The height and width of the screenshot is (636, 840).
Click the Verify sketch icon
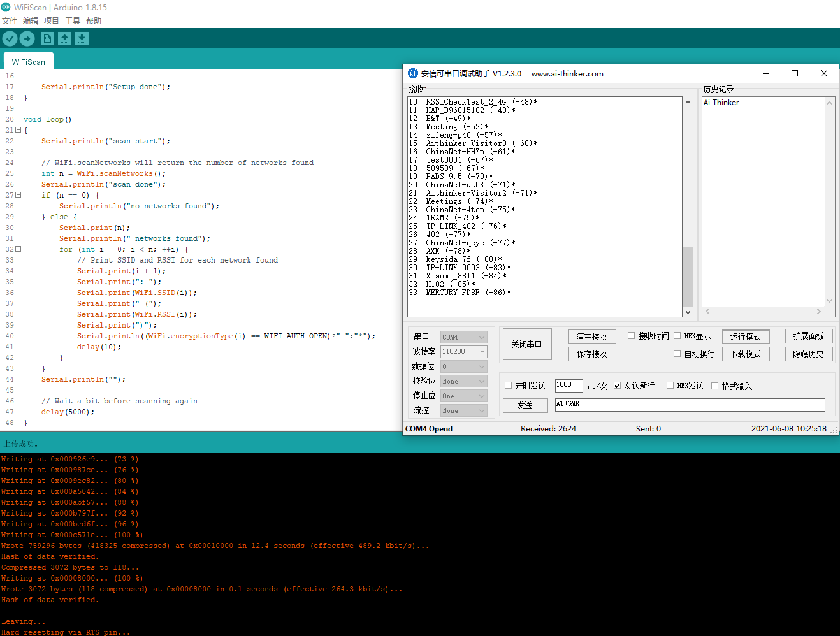coord(10,38)
